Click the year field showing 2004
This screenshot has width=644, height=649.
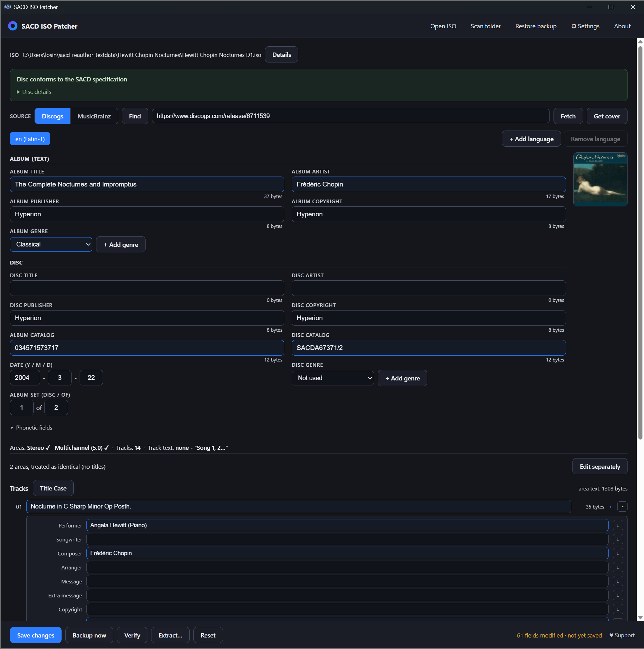tap(25, 378)
